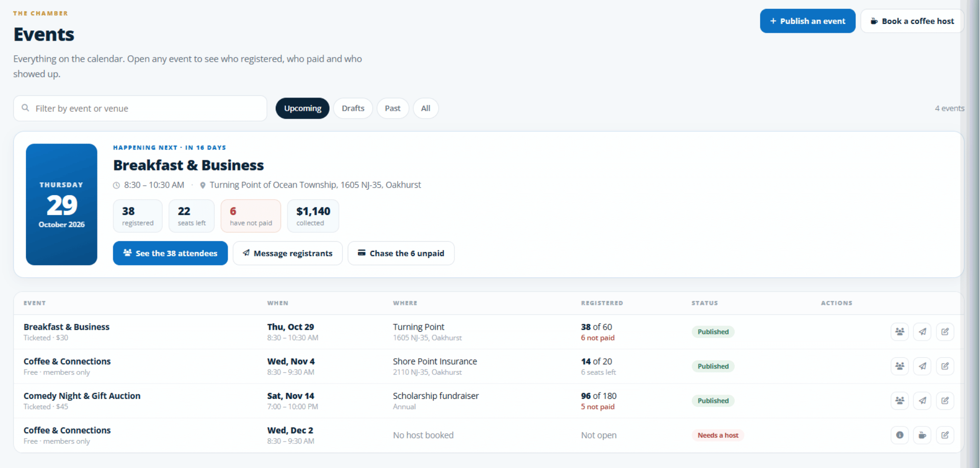Click info icon in Dec 2 Coffee row

(x=900, y=435)
